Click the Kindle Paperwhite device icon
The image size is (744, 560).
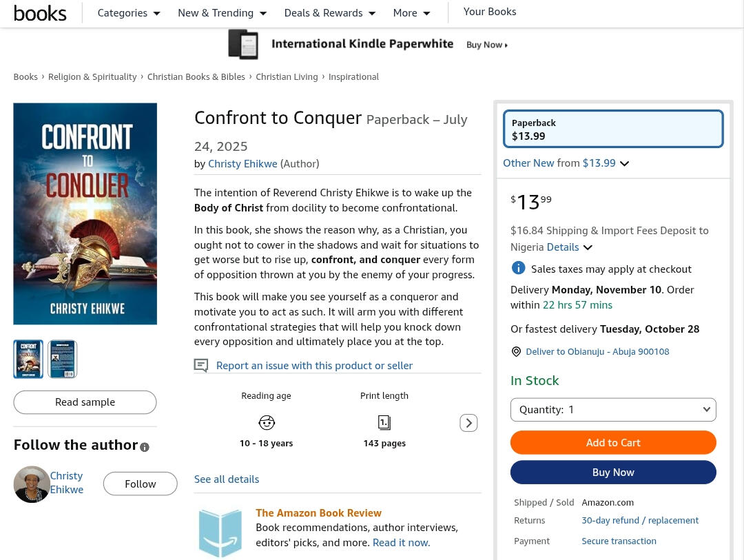coord(243,45)
